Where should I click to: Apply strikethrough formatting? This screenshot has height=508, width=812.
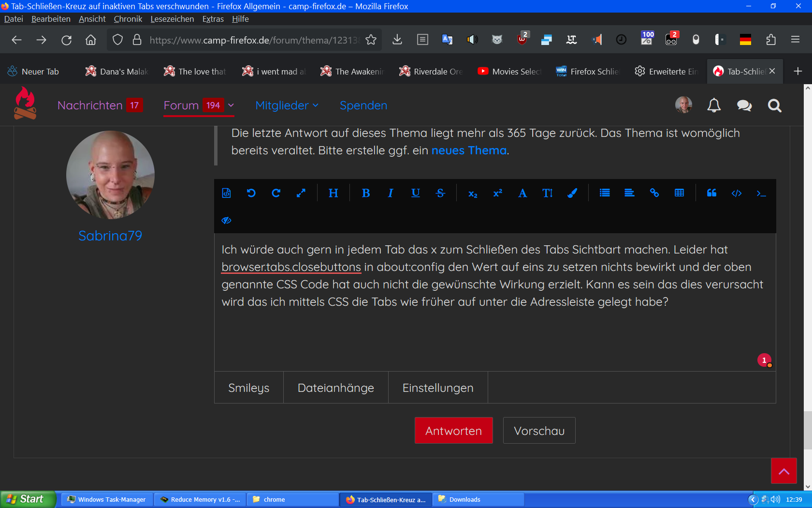(x=440, y=193)
